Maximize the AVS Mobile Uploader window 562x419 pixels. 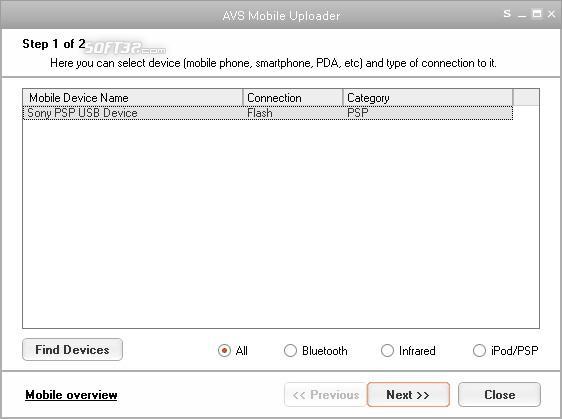coord(537,14)
